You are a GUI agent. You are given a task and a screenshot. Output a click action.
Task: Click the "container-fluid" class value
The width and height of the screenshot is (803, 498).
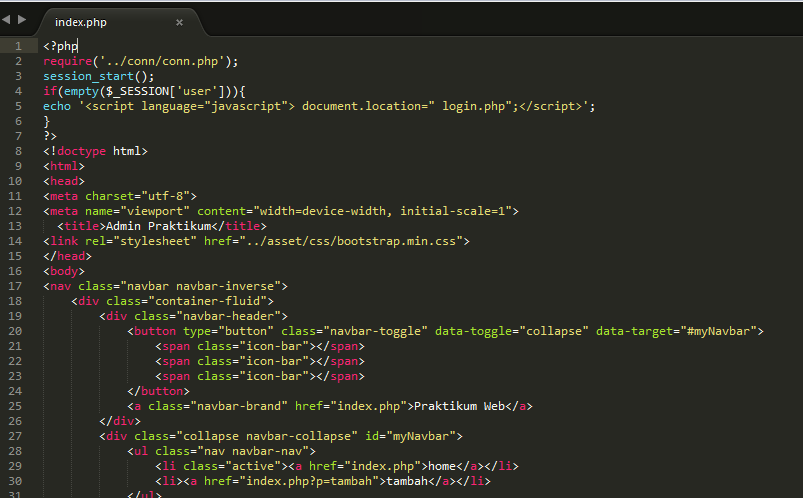207,301
